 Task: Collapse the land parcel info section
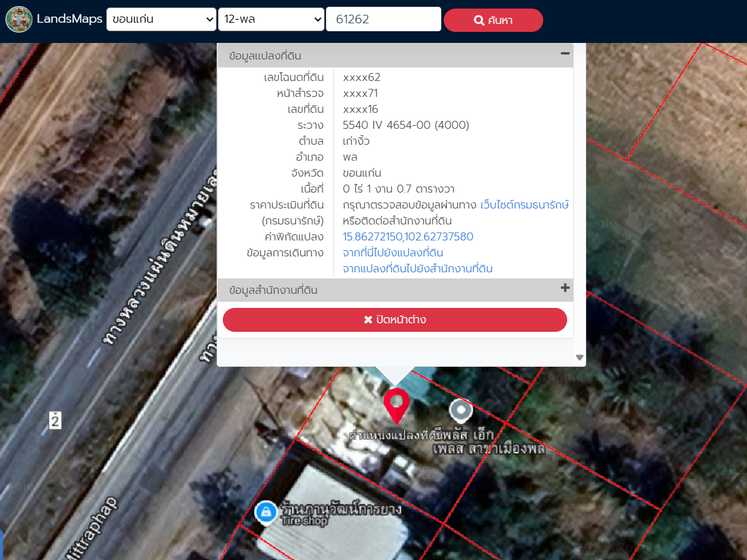click(x=565, y=54)
